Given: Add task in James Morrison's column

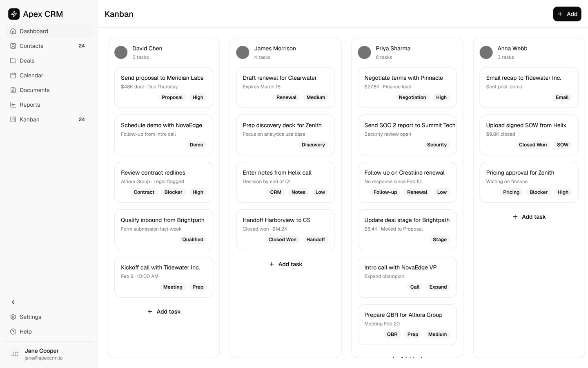Looking at the screenshot, I should point(285,264).
